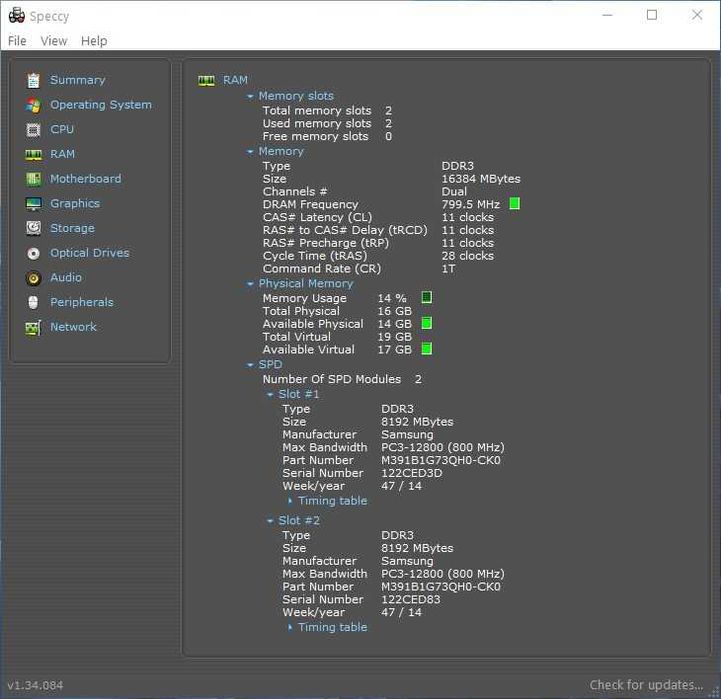Select the Graphics monitor icon
Screen dimensions: 721x699
[33, 204]
